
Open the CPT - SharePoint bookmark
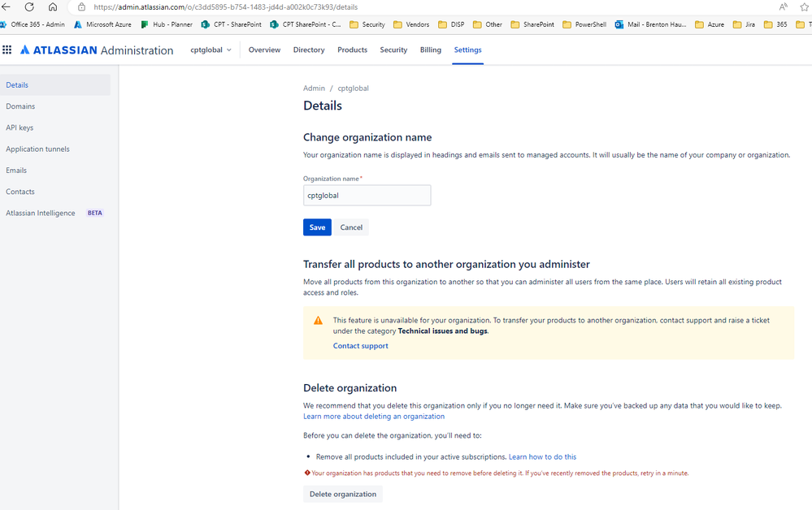click(232, 24)
